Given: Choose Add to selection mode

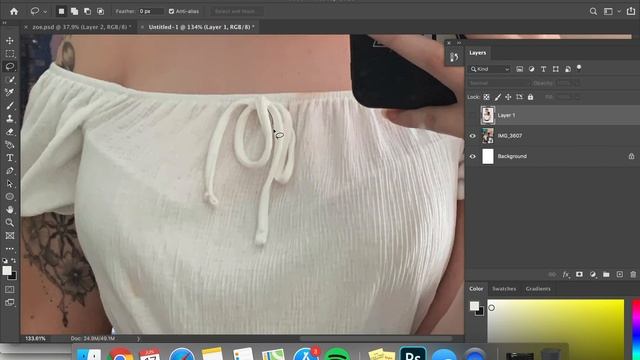Looking at the screenshot, I should point(74,11).
